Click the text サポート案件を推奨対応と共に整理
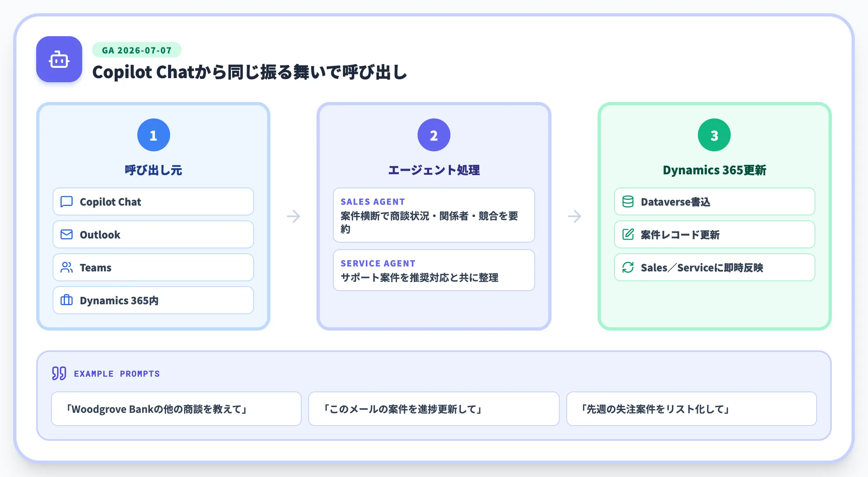The height and width of the screenshot is (477, 868). coord(420,278)
